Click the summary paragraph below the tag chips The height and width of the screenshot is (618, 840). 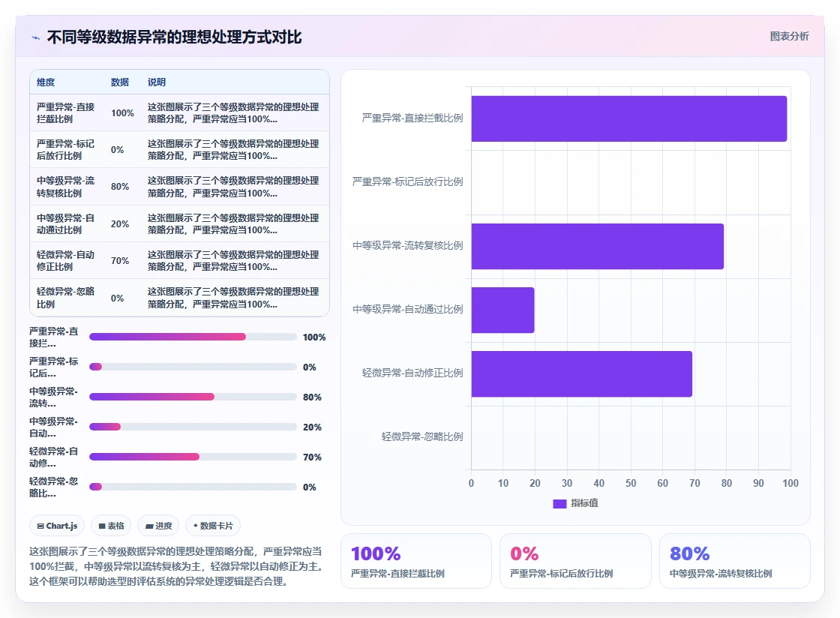pos(175,566)
